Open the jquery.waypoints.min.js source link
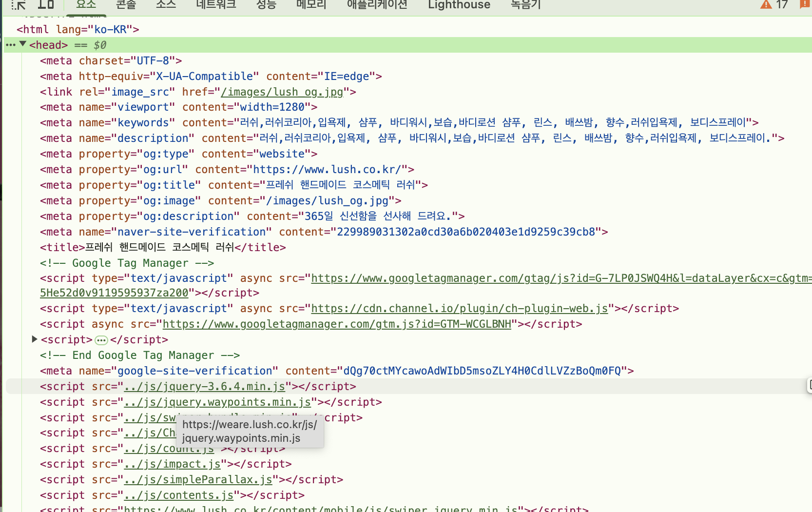The width and height of the screenshot is (812, 512). pyautogui.click(x=217, y=402)
